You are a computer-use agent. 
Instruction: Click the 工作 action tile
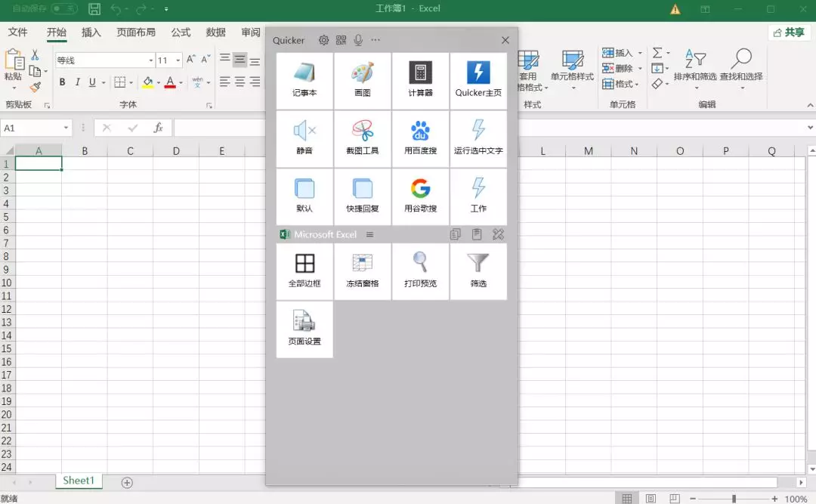click(x=478, y=196)
